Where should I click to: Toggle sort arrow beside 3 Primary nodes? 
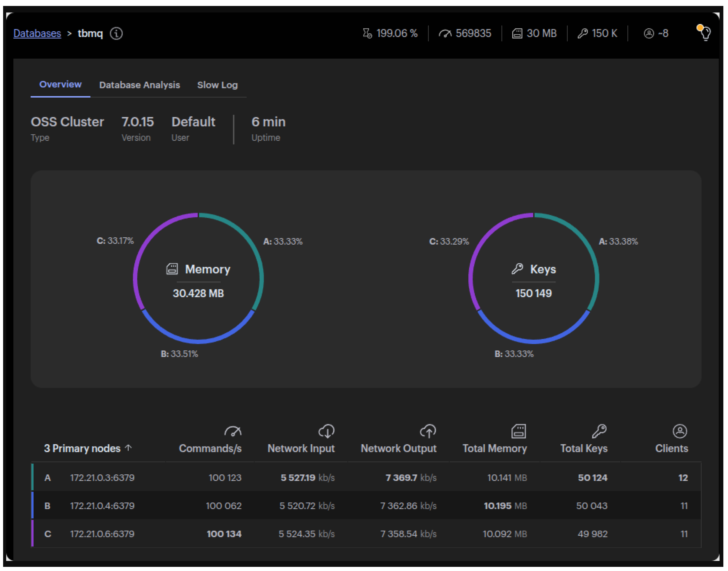pos(128,448)
